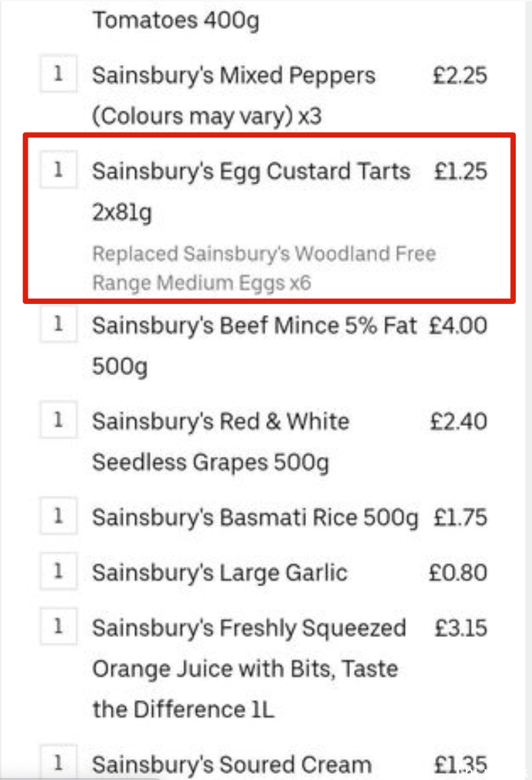532x780 pixels.
Task: Open Sainsbury's Basmati Rice 500g item
Action: click(256, 517)
